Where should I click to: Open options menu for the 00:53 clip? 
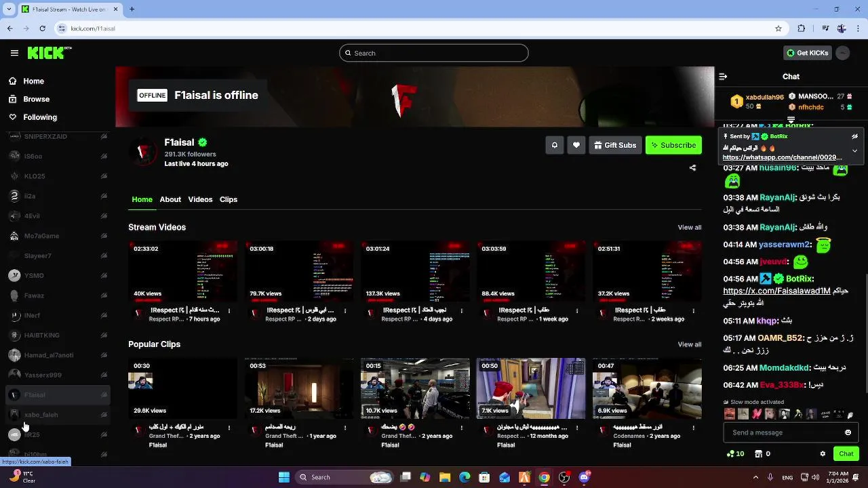click(345, 428)
